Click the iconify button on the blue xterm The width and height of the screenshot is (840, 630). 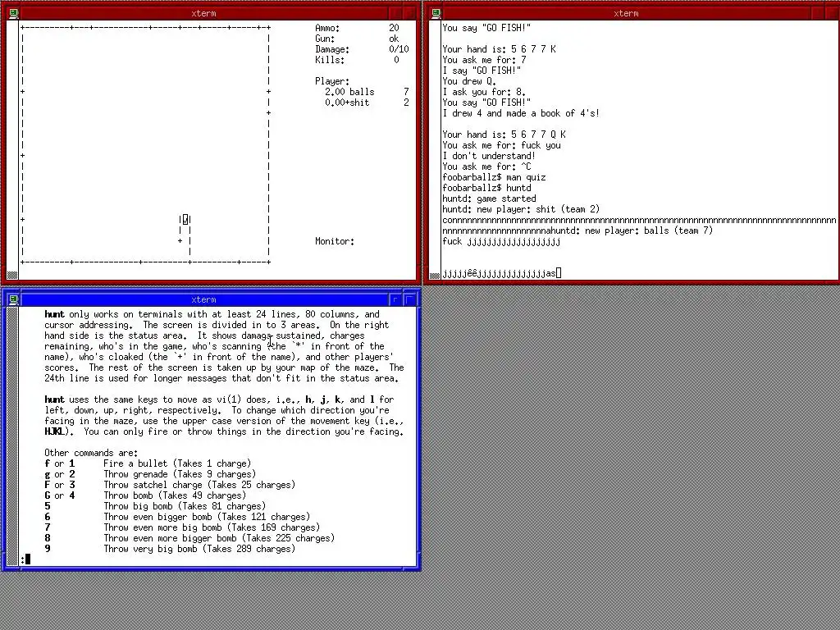[x=395, y=299]
